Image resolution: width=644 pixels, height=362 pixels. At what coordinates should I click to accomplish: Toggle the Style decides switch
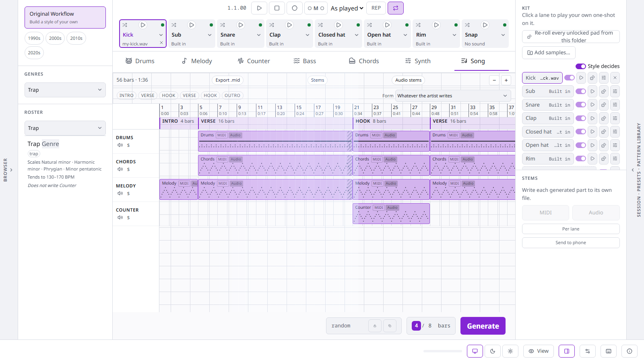pos(580,66)
